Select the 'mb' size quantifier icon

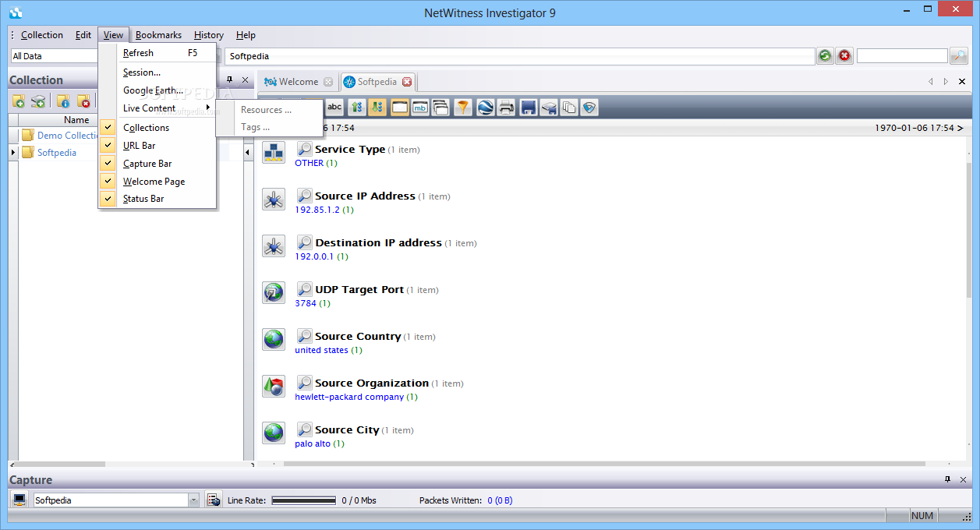(420, 107)
